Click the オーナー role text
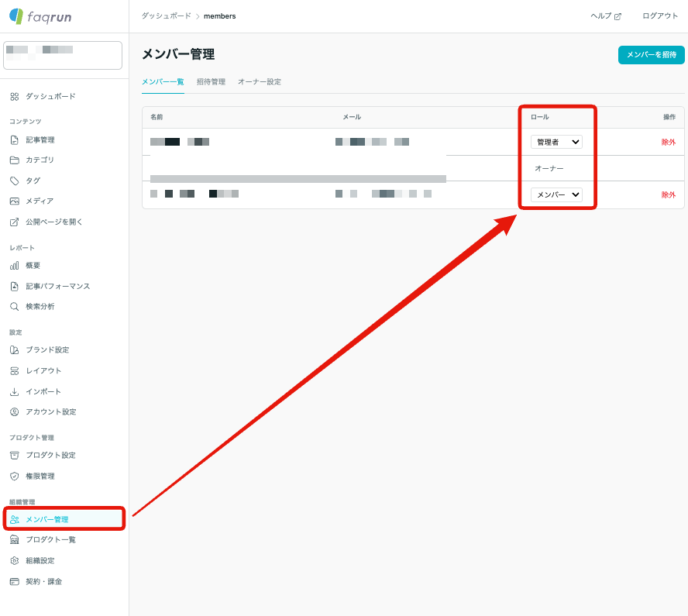The width and height of the screenshot is (688, 616). (549, 168)
